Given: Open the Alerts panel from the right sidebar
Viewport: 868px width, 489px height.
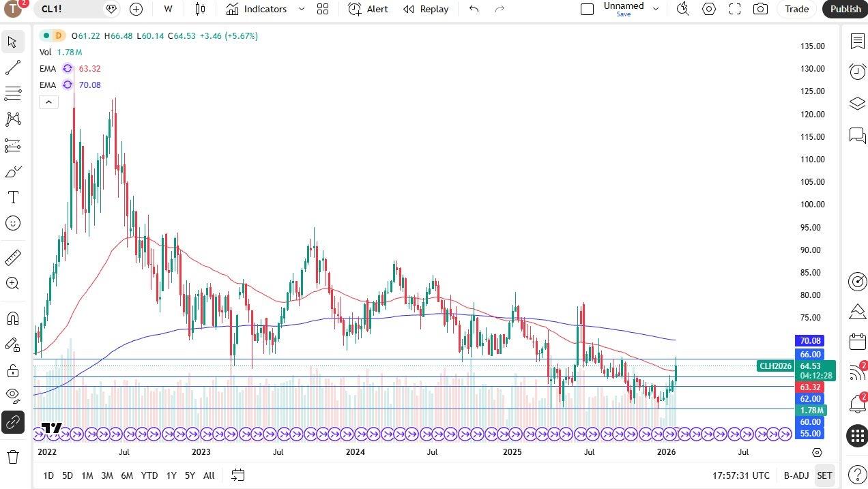Looking at the screenshot, I should click(x=858, y=72).
